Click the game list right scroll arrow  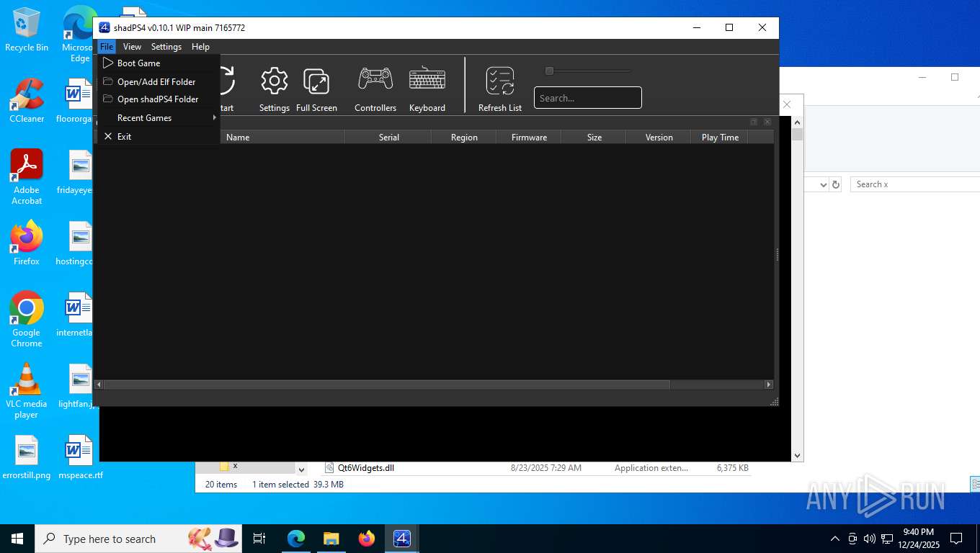click(x=769, y=385)
